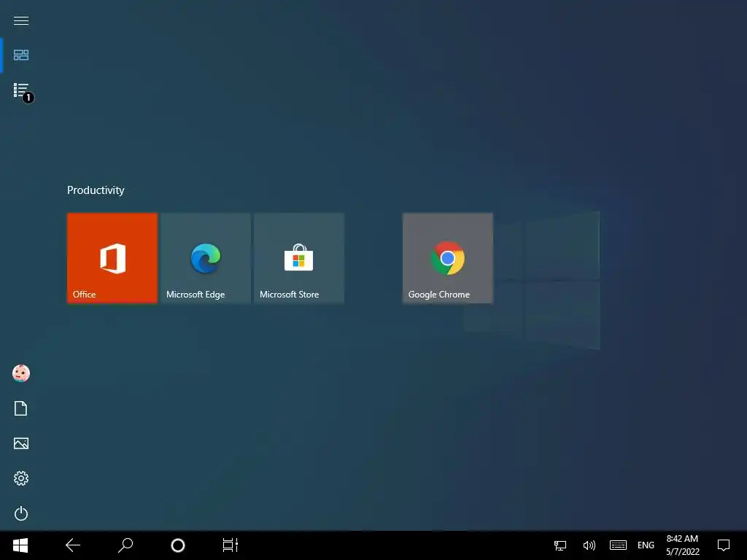Open the network status tray icon
The height and width of the screenshot is (560, 747).
coord(560,545)
